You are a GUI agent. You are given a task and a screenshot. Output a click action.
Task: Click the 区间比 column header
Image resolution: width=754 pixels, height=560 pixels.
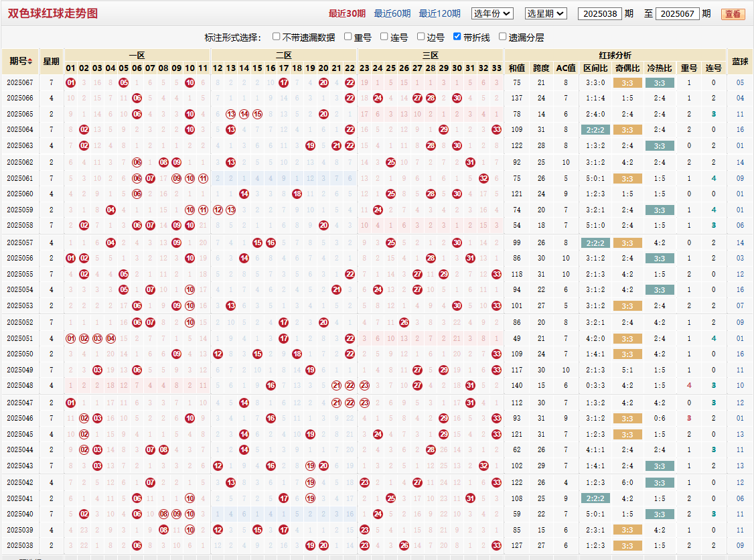(596, 68)
